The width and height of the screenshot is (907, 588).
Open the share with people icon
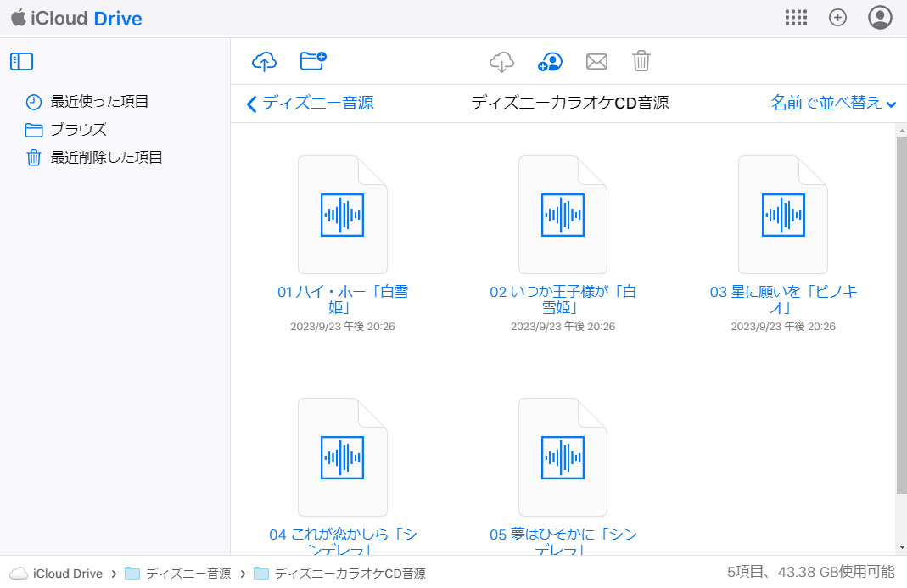[x=550, y=61]
